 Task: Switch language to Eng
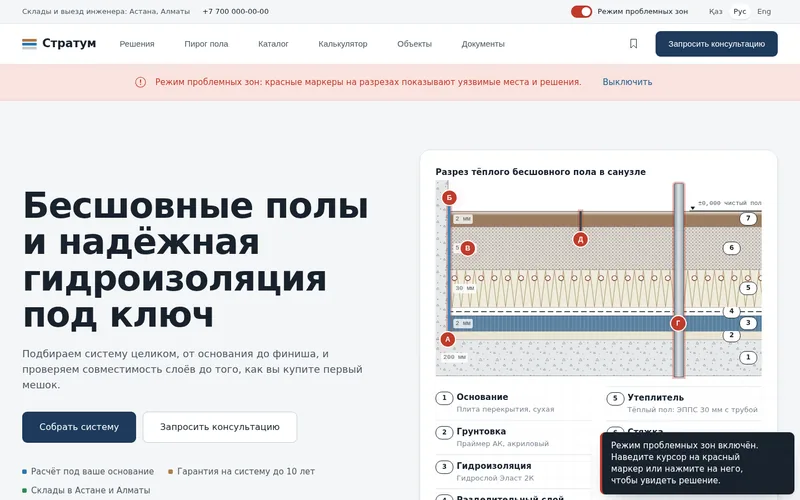pyautogui.click(x=764, y=11)
